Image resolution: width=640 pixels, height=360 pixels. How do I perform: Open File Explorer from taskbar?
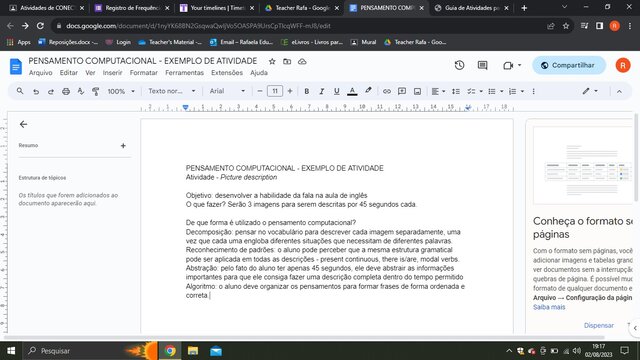pyautogui.click(x=193, y=351)
